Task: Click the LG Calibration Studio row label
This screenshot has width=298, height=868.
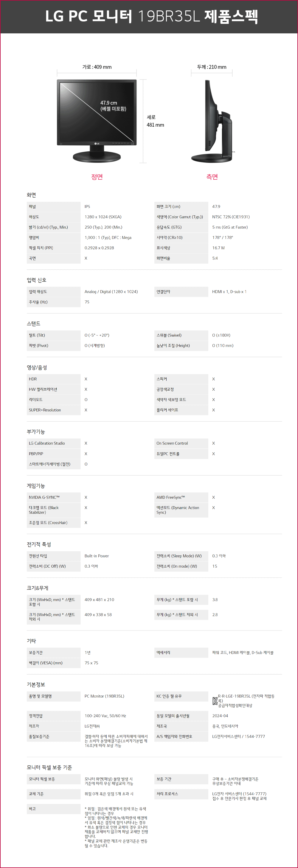Action: coord(47,443)
